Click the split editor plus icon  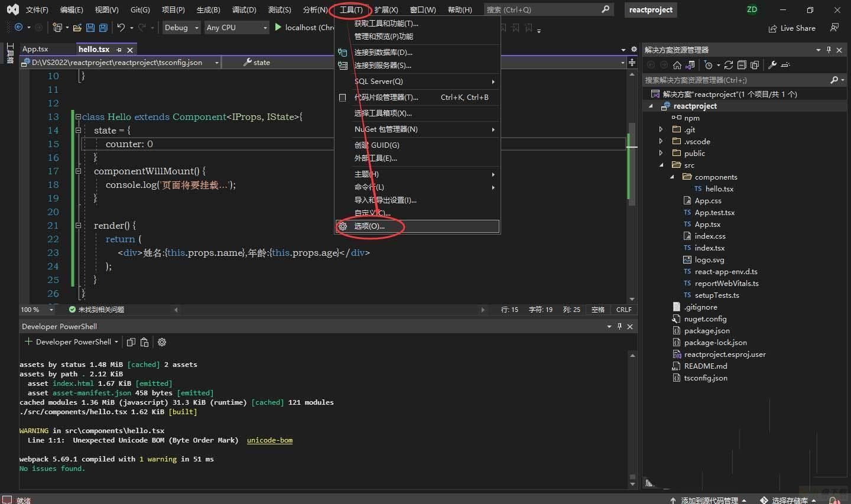tap(632, 62)
